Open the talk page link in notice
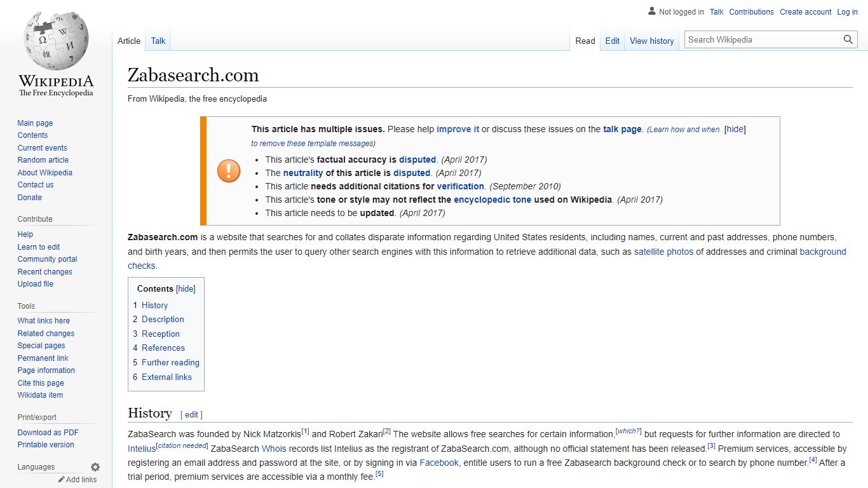The height and width of the screenshot is (488, 868). click(x=623, y=129)
